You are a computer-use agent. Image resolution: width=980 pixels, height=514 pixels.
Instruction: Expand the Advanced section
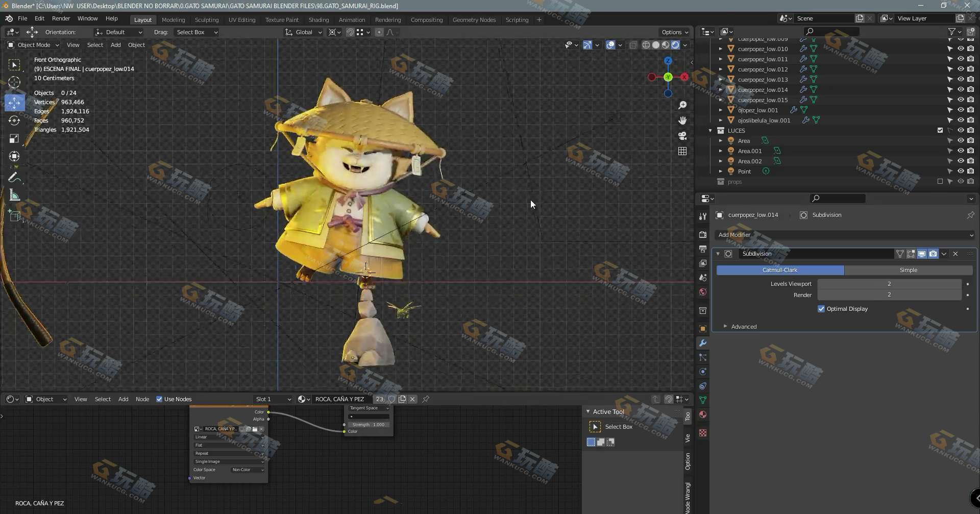click(x=744, y=327)
